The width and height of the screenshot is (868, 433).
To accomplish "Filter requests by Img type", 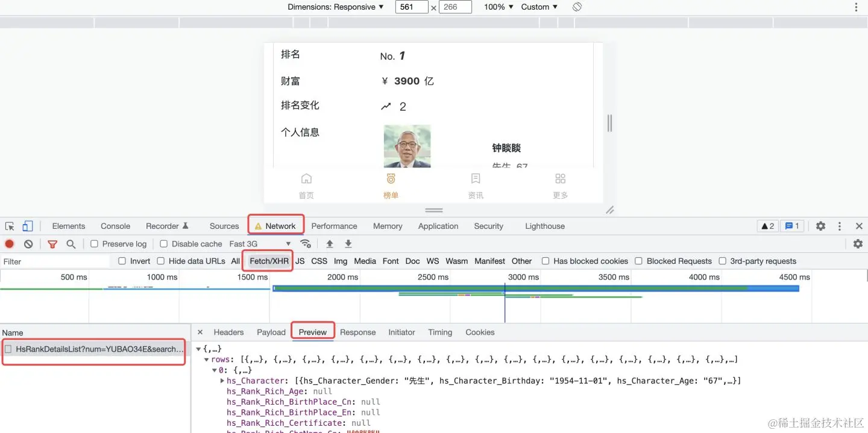I will (341, 261).
